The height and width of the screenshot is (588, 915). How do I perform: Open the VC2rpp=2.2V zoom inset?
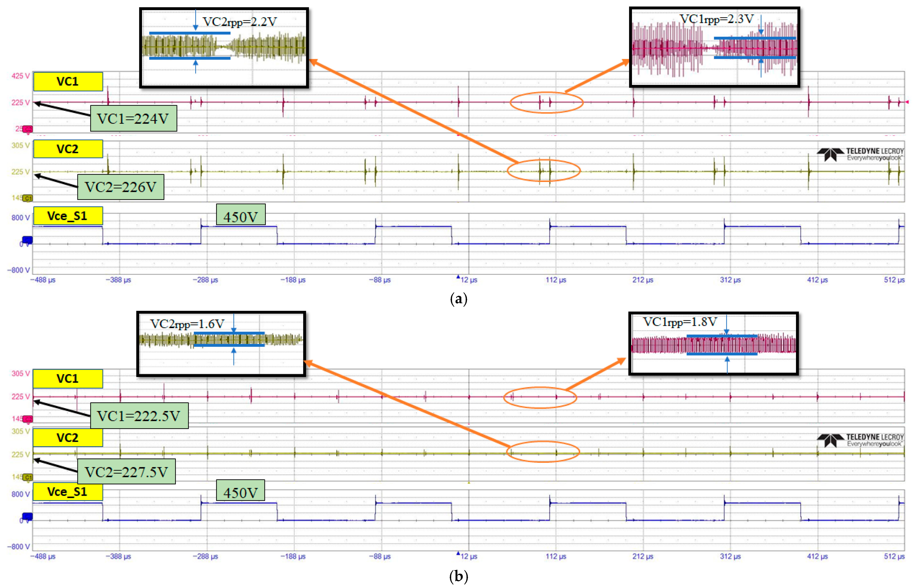224,48
